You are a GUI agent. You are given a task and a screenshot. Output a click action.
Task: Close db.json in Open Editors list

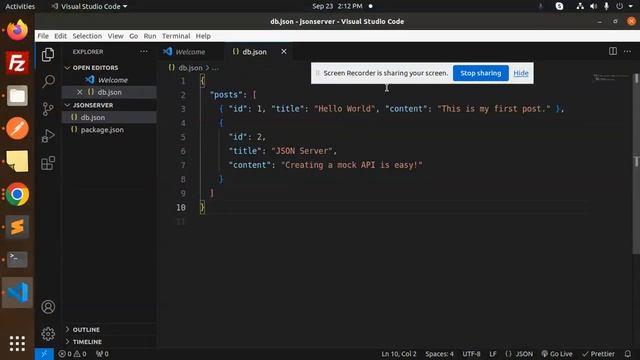tap(80, 92)
